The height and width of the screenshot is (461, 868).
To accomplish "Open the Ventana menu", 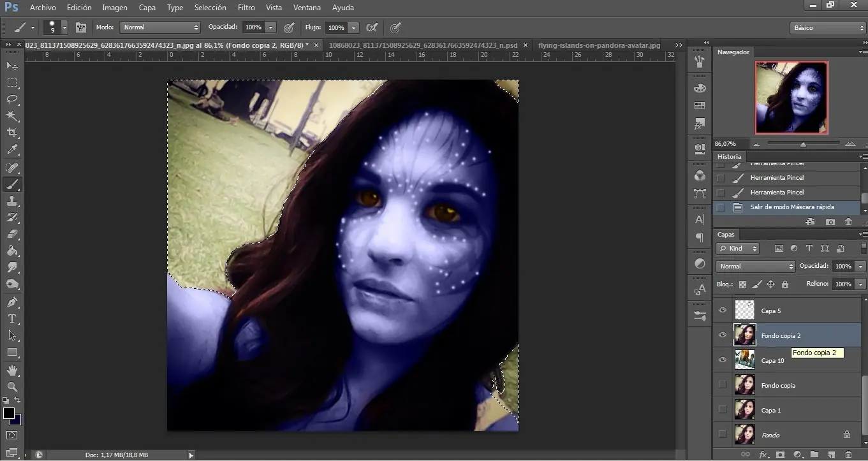I will click(307, 8).
